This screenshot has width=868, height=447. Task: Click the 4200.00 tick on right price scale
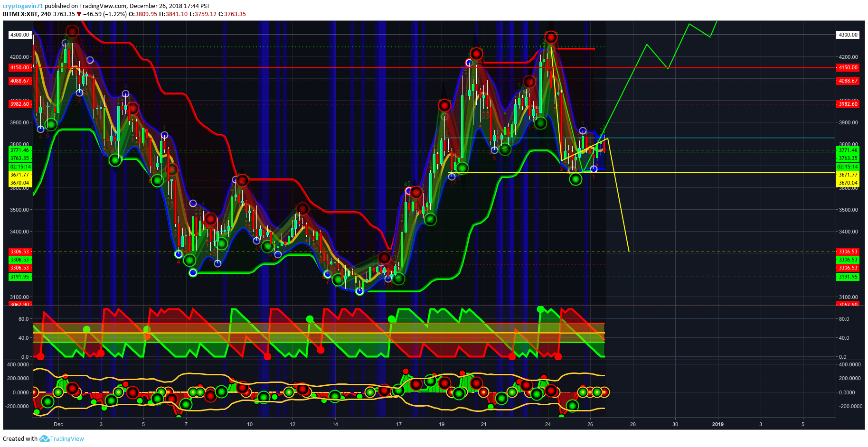[848, 57]
